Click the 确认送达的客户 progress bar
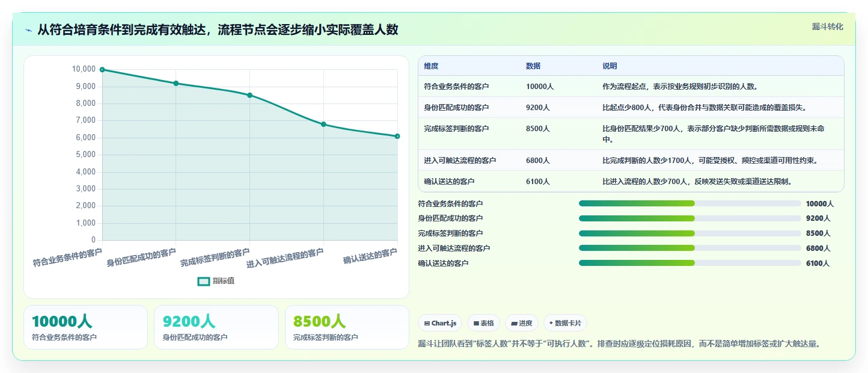 (x=690, y=263)
